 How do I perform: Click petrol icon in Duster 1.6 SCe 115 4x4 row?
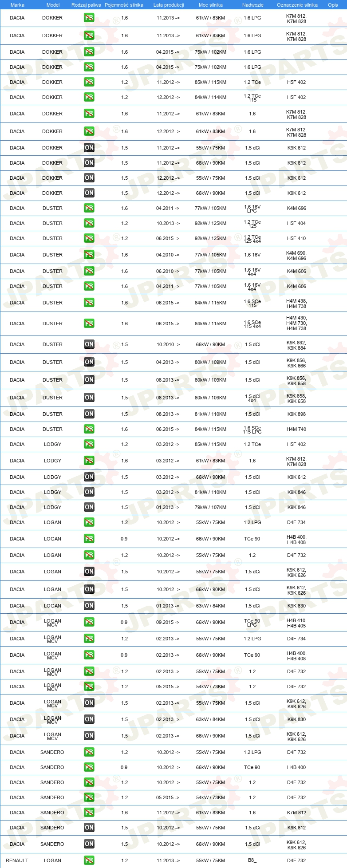[x=89, y=324]
